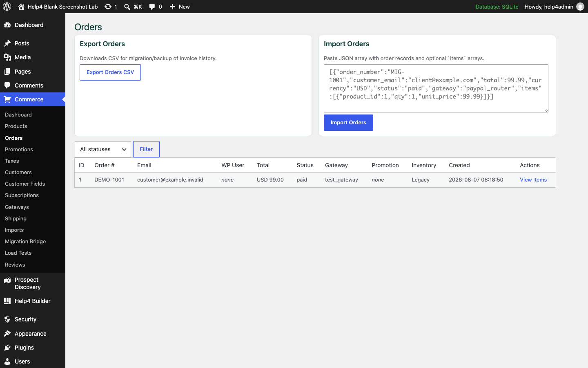Open the user avatar icon
588x368 pixels.
tap(580, 7)
